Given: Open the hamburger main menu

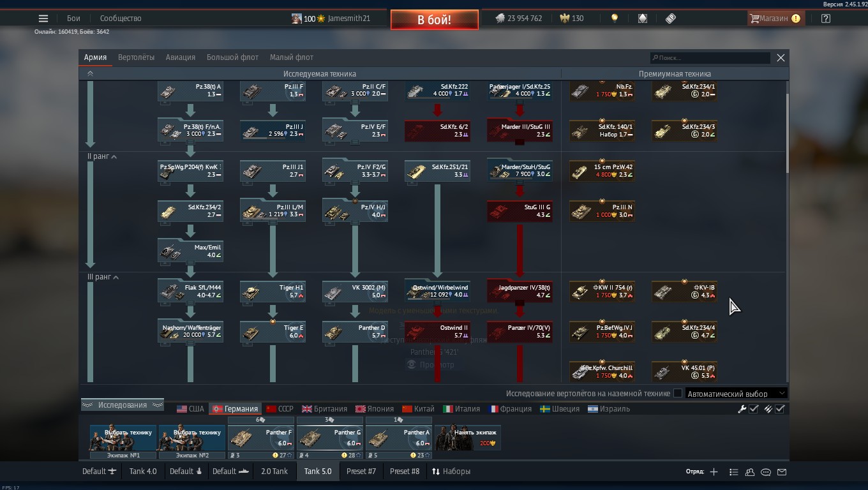Looking at the screenshot, I should point(43,19).
